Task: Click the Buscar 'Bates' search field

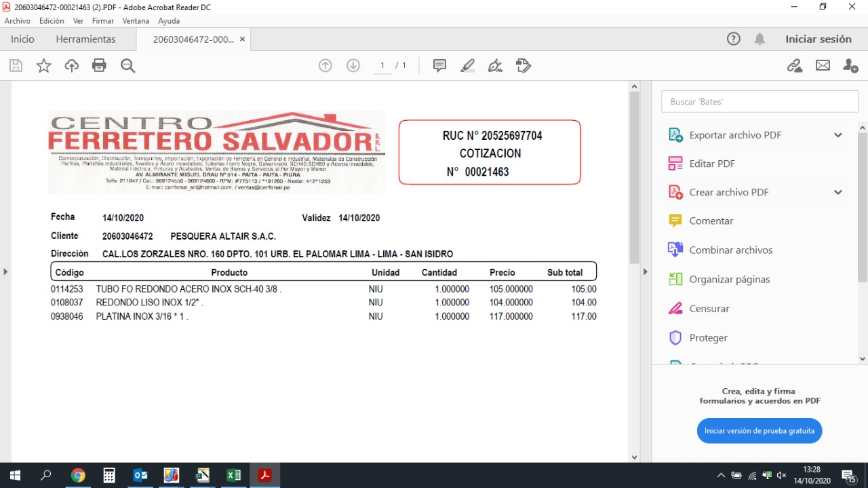Action: [759, 102]
